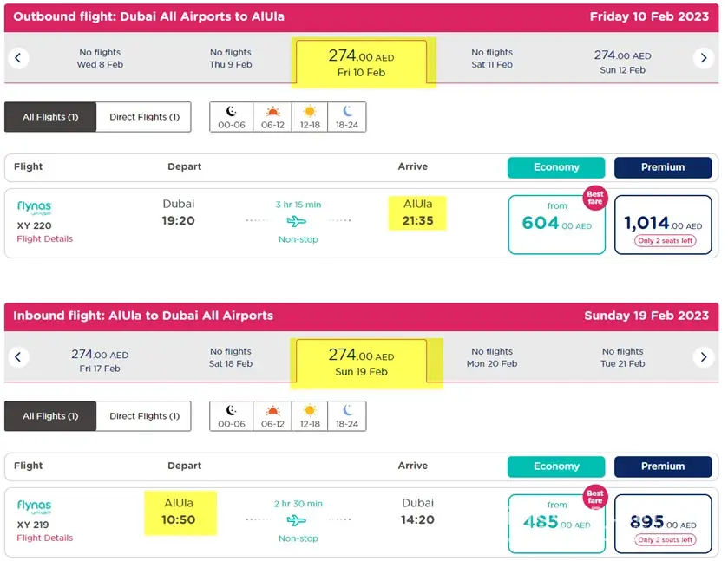Choose the 604.00 AED economy fare
Image resolution: width=728 pixels, height=561 pixels.
[556, 224]
